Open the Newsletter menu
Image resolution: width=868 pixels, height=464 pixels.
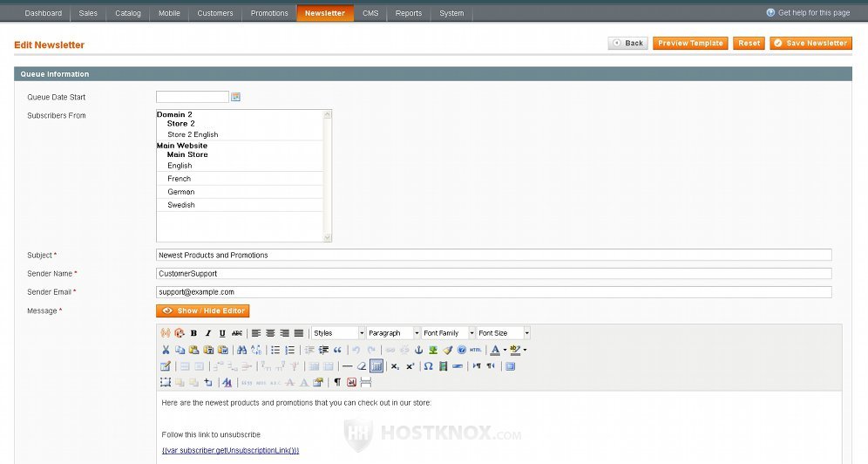point(325,13)
